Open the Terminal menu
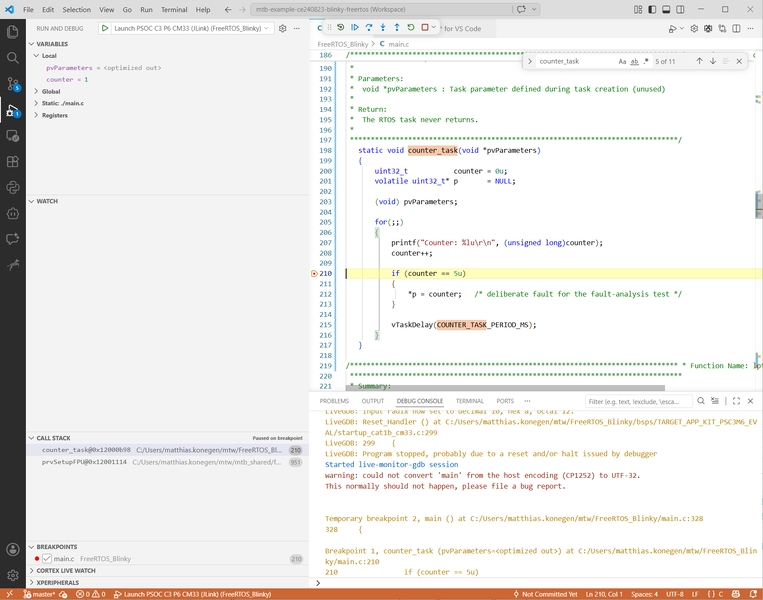Image resolution: width=763 pixels, height=600 pixels. click(174, 9)
